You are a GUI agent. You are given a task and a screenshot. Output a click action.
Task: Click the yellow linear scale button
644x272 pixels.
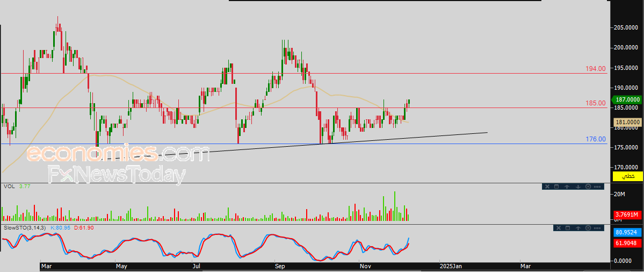[x=628, y=176]
